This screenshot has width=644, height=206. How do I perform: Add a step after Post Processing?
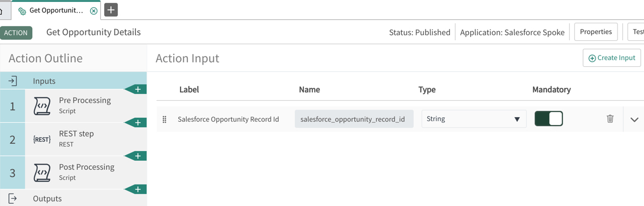coord(136,189)
